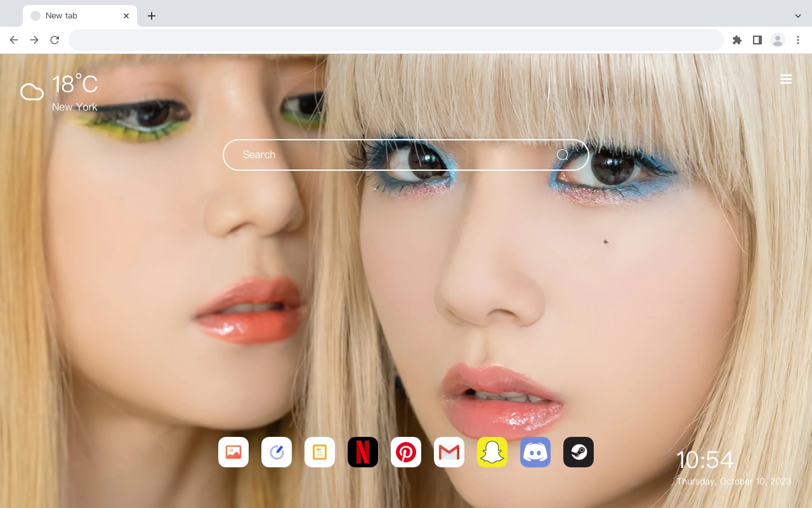
Task: Open the wallpaper gallery shortcut icon
Action: coord(233,452)
